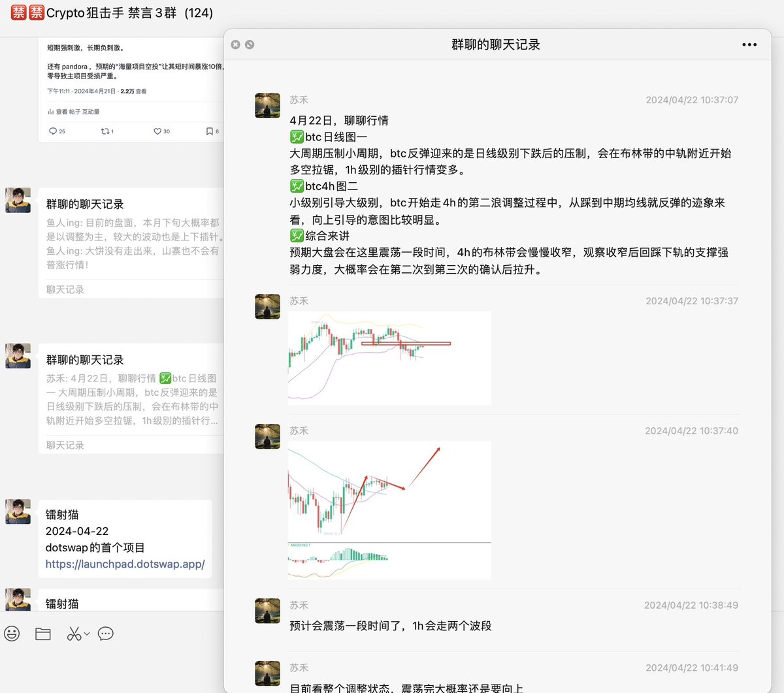The width and height of the screenshot is (784, 693).
Task: Close the chat record popup window
Action: [x=236, y=44]
